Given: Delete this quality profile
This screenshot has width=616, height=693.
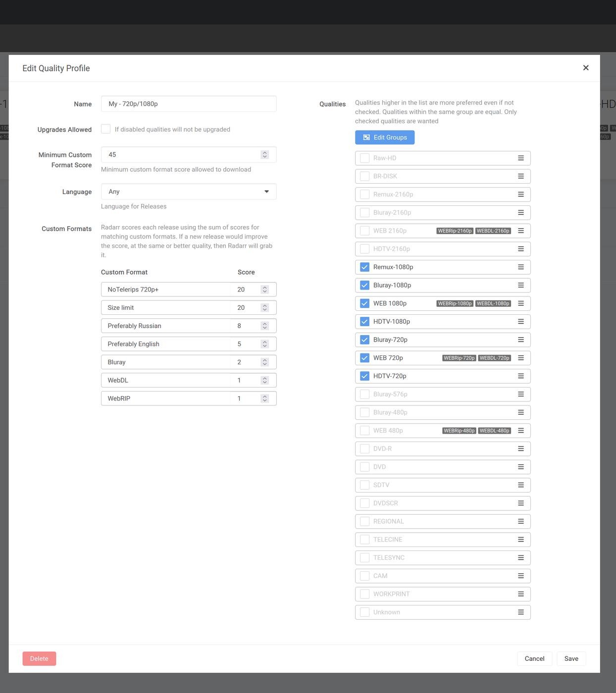Looking at the screenshot, I should point(39,659).
